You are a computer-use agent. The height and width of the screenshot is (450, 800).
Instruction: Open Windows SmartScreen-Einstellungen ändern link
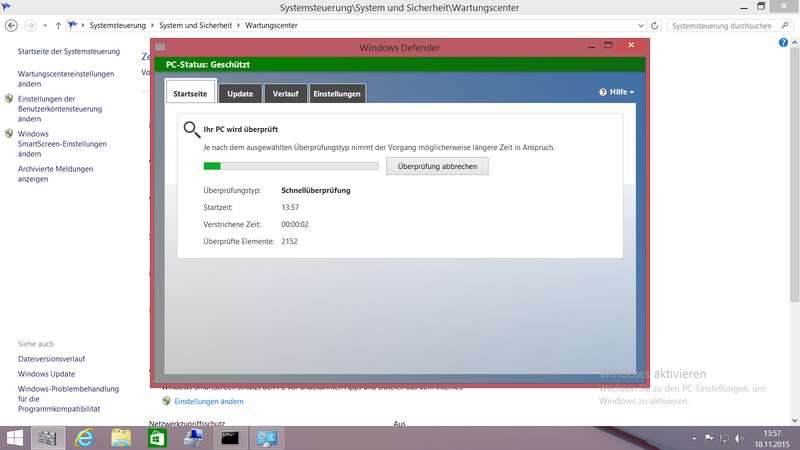coord(62,144)
